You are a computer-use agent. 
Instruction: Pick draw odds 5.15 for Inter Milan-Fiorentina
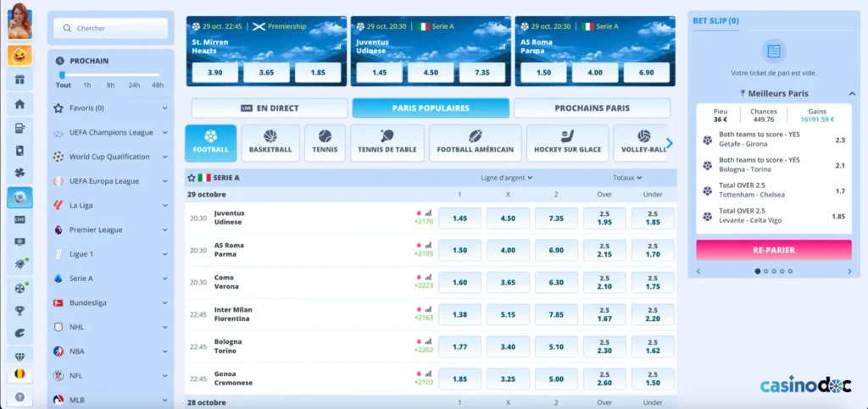tap(508, 314)
